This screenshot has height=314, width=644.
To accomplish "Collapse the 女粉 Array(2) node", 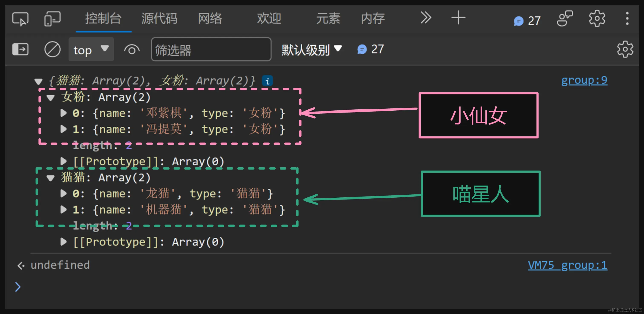I will click(x=50, y=98).
